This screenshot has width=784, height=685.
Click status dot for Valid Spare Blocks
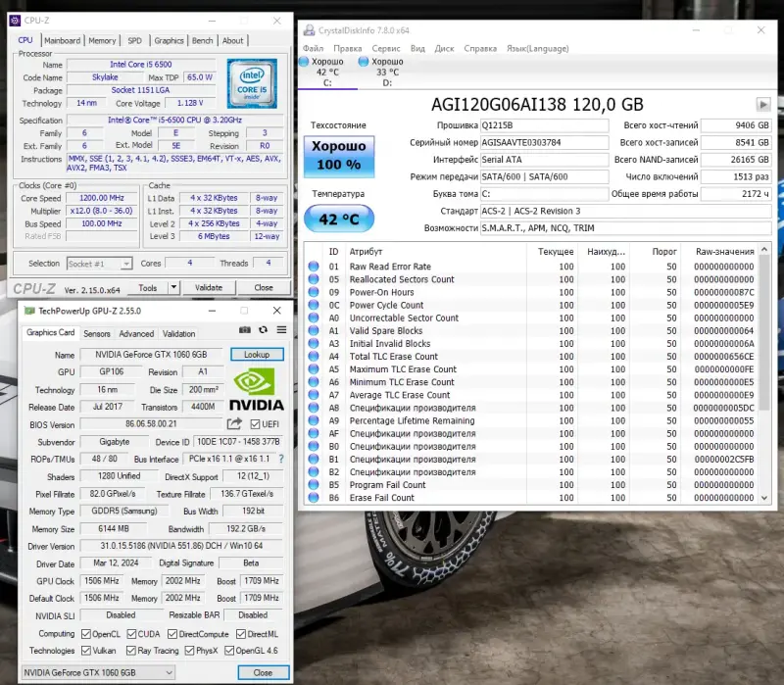(314, 330)
